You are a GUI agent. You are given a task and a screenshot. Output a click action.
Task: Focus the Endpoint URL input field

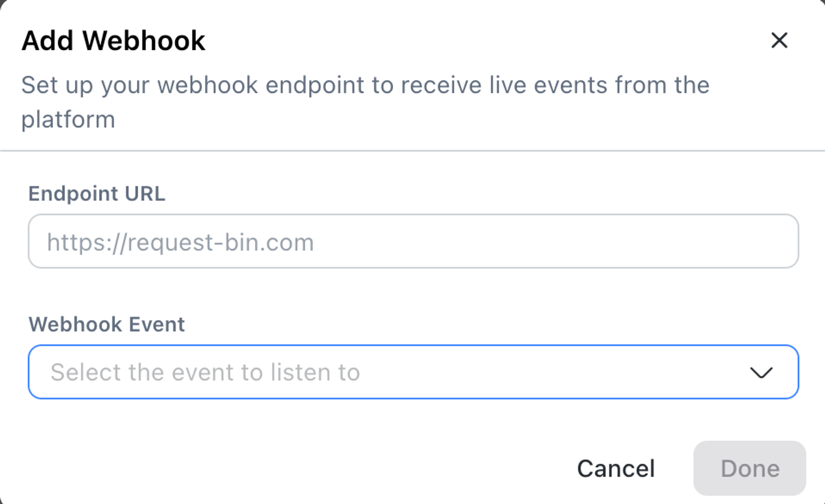coord(413,241)
